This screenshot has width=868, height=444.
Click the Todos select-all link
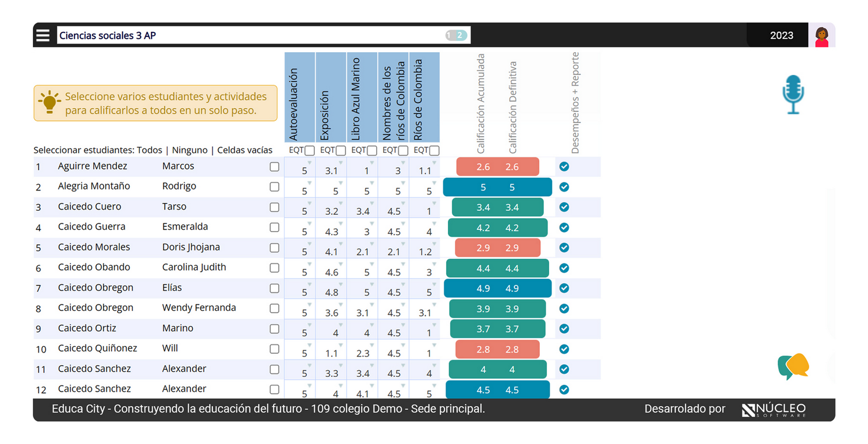[149, 151]
